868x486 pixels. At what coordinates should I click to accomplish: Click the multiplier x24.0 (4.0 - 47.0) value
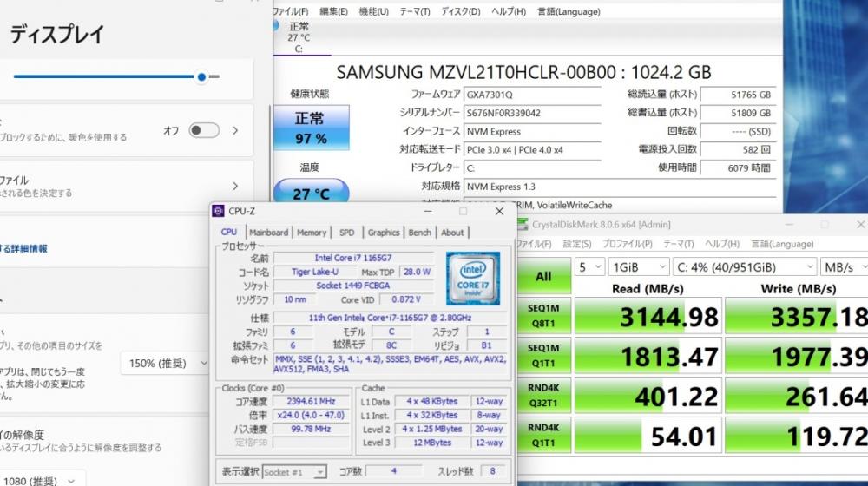click(311, 415)
